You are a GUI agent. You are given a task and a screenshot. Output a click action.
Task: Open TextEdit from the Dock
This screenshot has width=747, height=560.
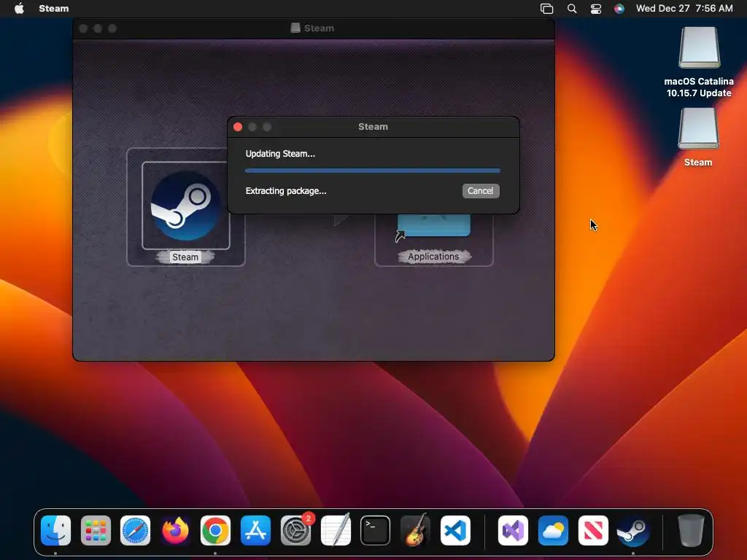[x=336, y=530]
